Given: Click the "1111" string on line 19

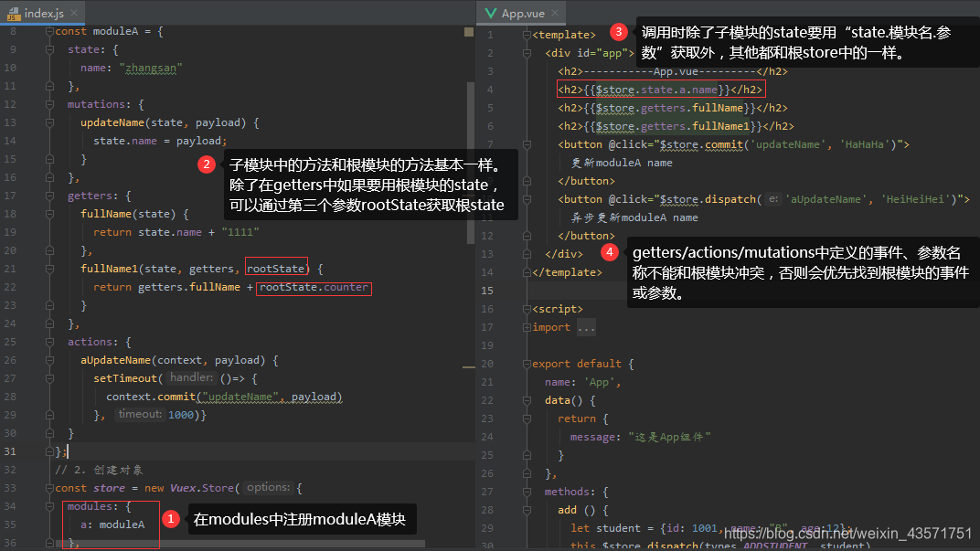Looking at the screenshot, I should pyautogui.click(x=240, y=232).
